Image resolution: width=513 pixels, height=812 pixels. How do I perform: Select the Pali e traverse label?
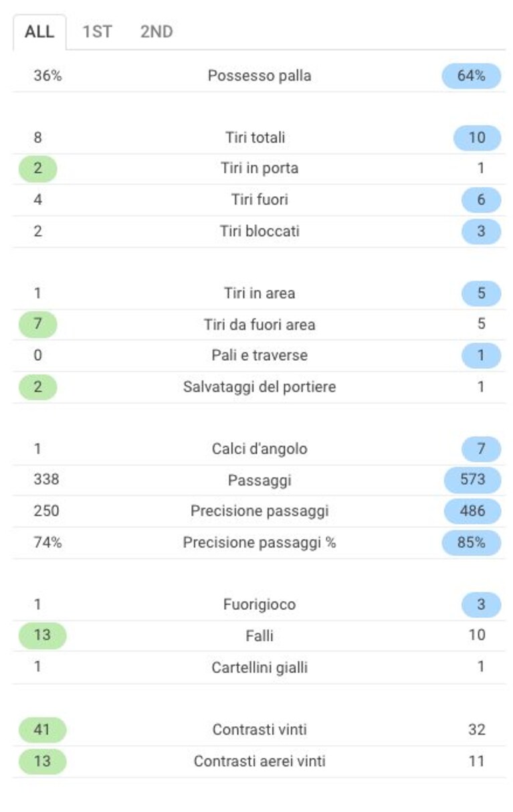click(260, 355)
